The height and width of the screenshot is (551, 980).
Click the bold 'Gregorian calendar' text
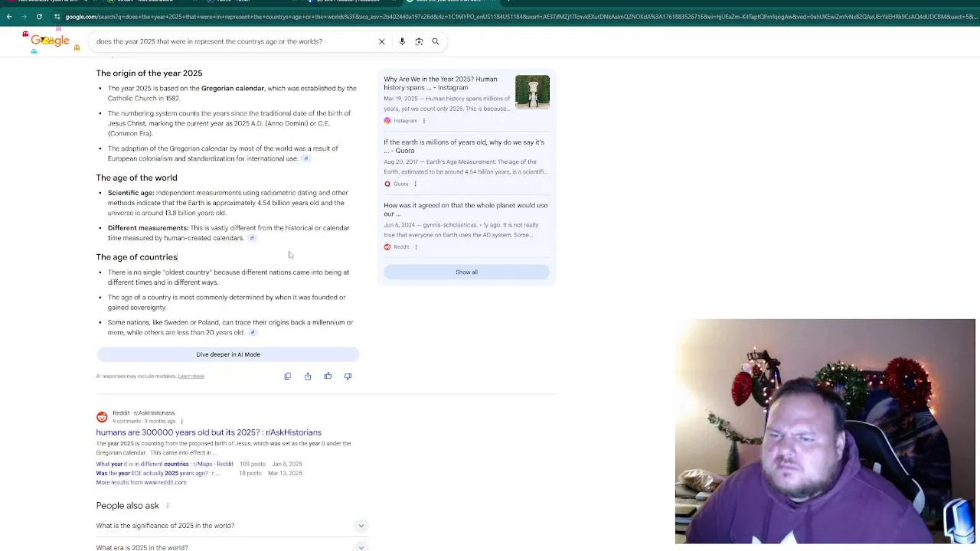click(233, 89)
